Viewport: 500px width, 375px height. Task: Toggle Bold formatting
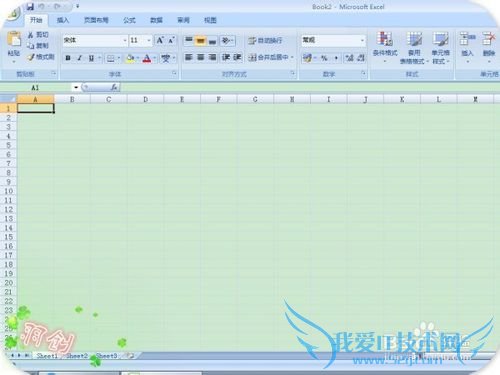[68, 58]
